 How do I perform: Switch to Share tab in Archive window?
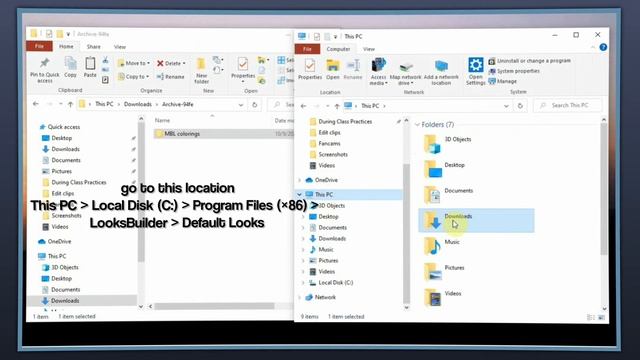pos(93,47)
